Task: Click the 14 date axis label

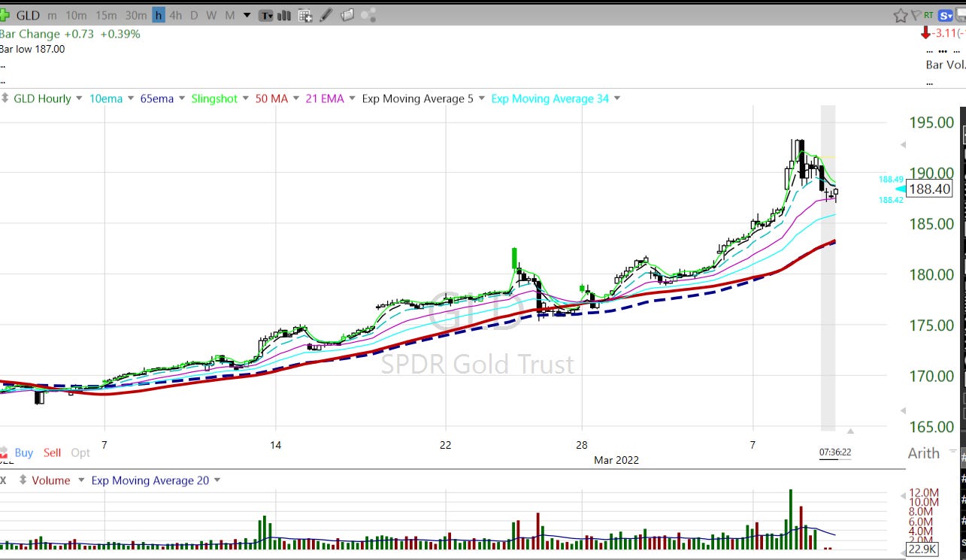Action: pyautogui.click(x=276, y=445)
